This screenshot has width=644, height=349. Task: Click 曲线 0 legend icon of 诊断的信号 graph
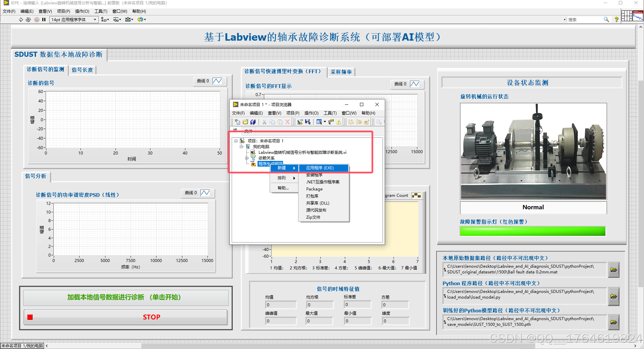[217, 81]
